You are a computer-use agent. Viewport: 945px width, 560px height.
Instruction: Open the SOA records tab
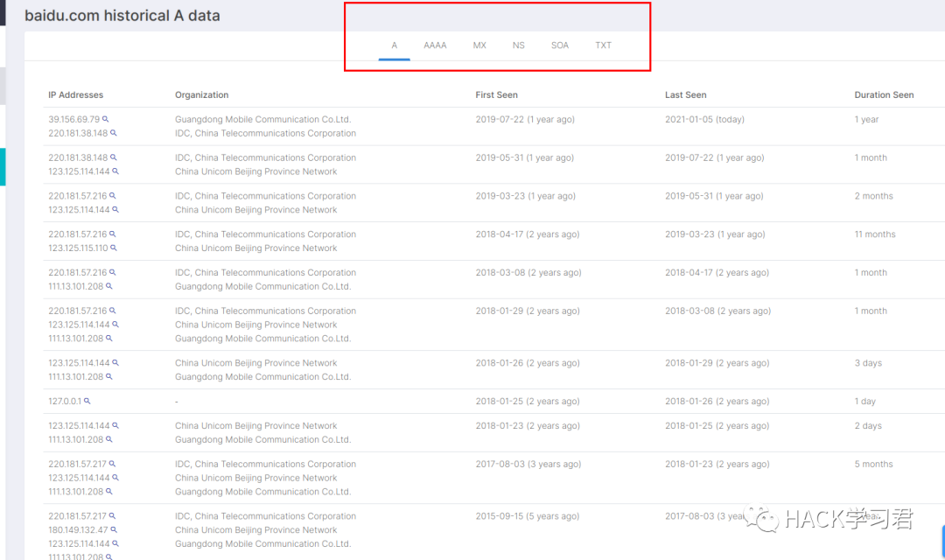pos(560,45)
